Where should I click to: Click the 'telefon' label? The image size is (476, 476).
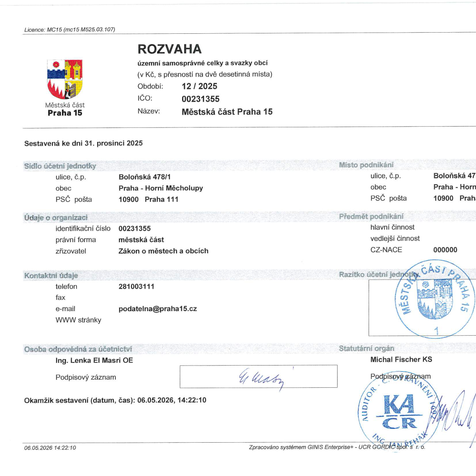[66, 287]
